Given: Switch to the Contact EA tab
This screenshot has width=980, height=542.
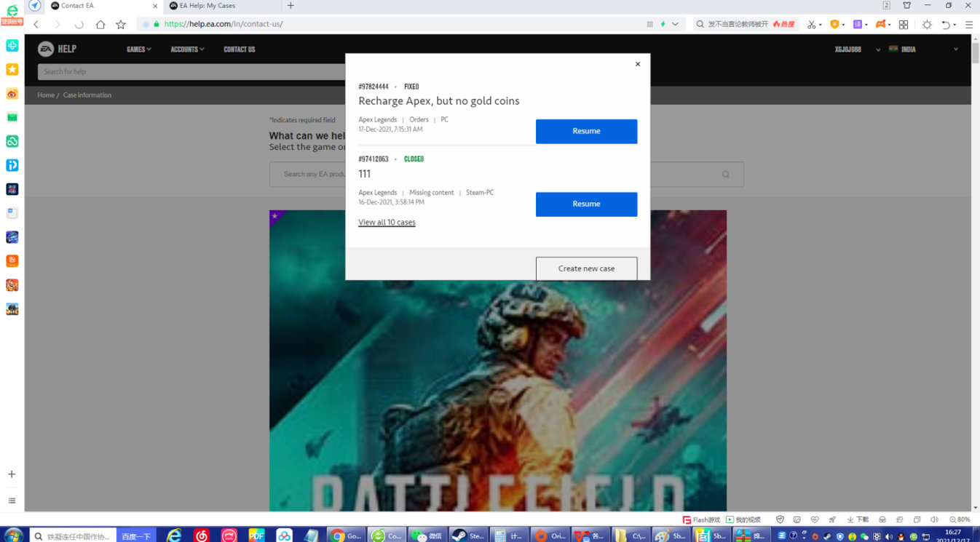Looking at the screenshot, I should [x=102, y=6].
